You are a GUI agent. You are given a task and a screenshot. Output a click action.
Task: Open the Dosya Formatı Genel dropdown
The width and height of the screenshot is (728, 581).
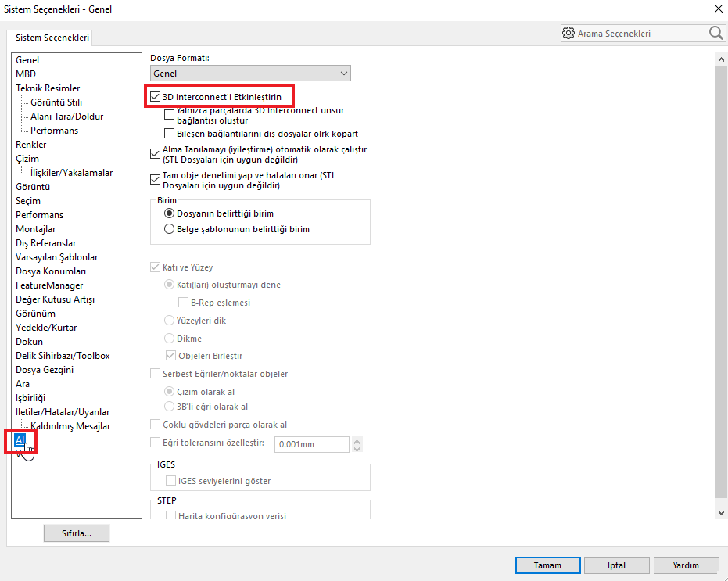point(250,74)
